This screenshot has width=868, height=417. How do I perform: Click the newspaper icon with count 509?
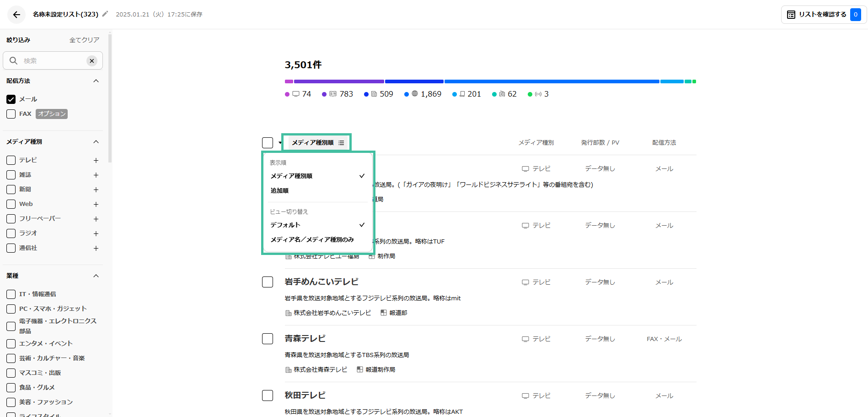pyautogui.click(x=374, y=94)
